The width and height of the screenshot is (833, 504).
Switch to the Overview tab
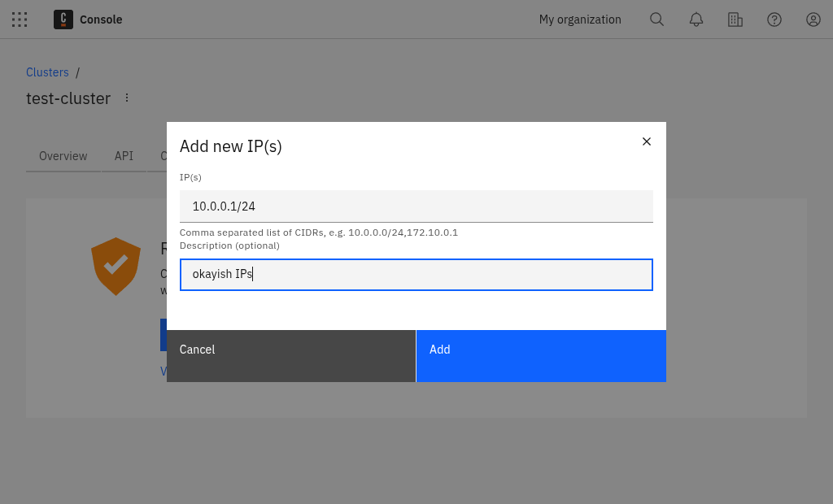click(x=63, y=155)
